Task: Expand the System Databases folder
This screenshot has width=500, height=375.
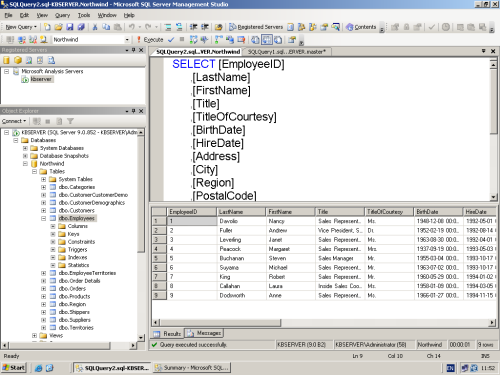Action: 25,148
